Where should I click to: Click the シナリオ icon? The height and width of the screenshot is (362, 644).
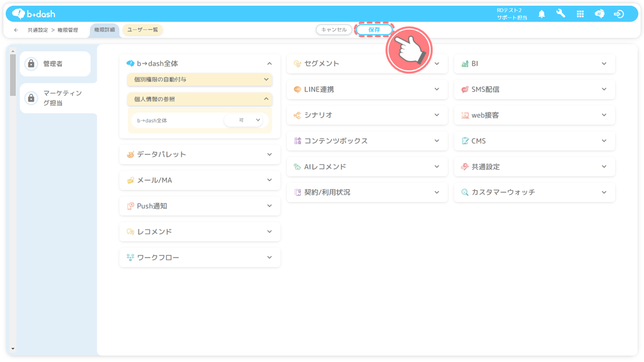tap(297, 115)
